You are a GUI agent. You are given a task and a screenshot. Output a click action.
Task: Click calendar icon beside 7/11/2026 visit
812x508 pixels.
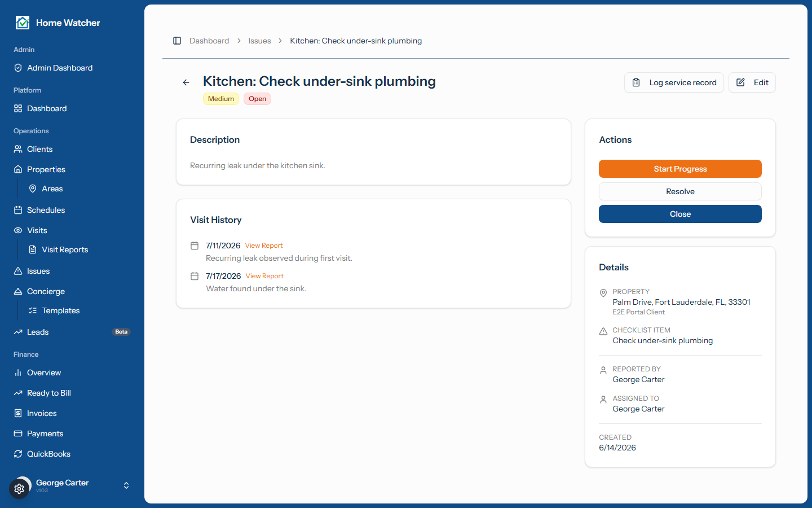tap(195, 246)
